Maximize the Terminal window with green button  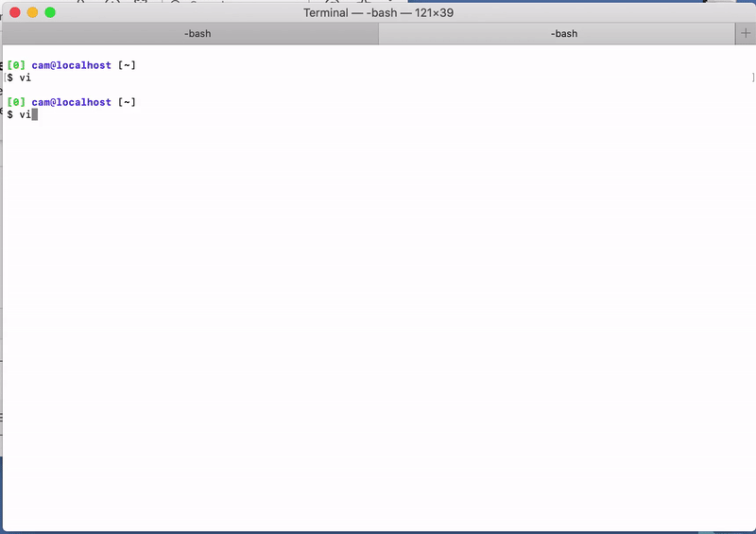pyautogui.click(x=50, y=12)
